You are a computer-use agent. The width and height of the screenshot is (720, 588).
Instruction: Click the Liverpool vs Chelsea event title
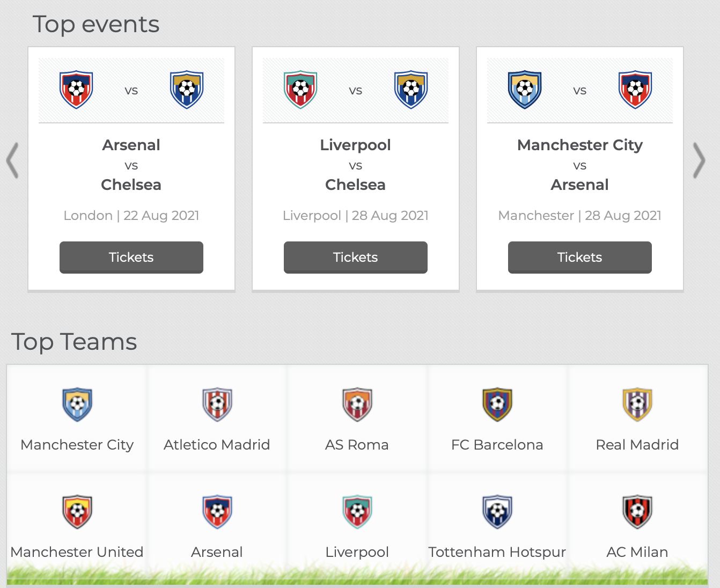356,165
